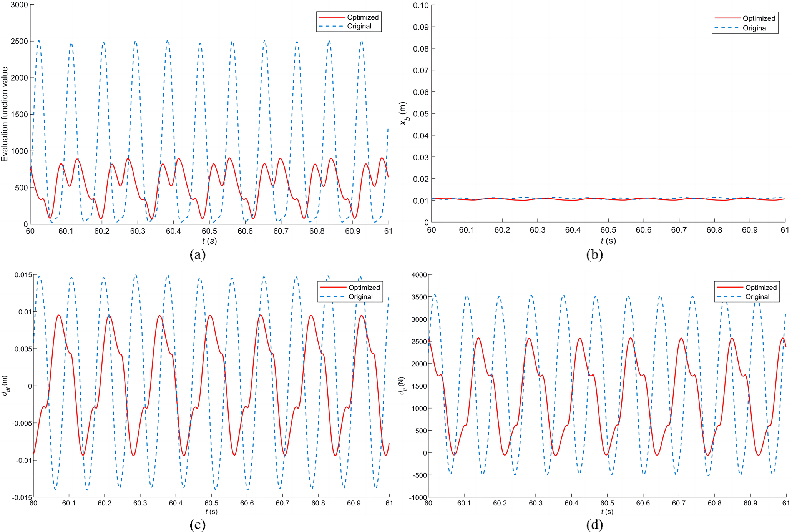Screen dimensions: 792x532
Task: Click the subplot label (c)
Action: pos(198,525)
